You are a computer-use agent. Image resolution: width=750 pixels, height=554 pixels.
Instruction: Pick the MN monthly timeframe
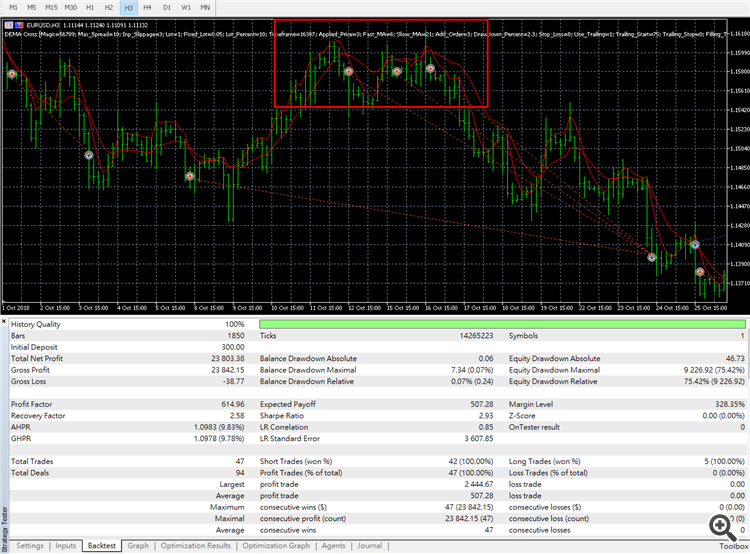pos(205,7)
